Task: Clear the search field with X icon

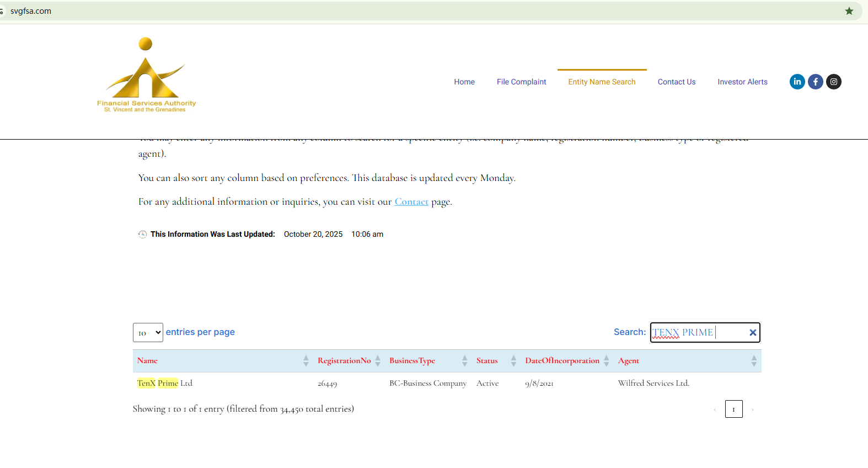Action: 752,332
